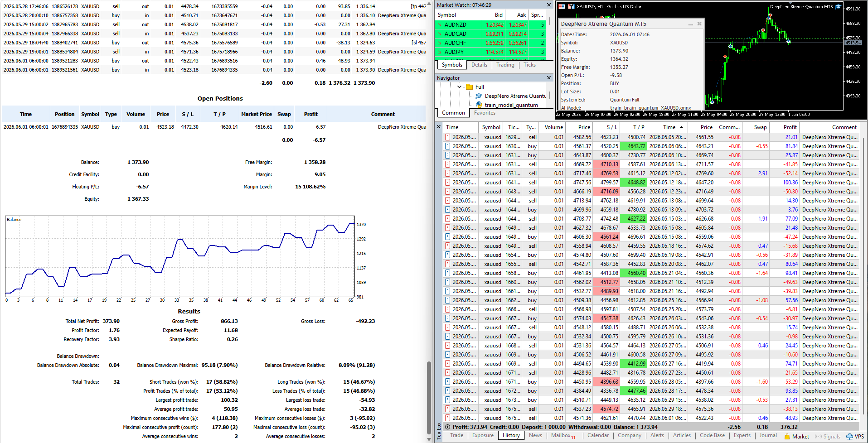Open the News tab in Toolbox
The width and height of the screenshot is (868, 443).
535,435
